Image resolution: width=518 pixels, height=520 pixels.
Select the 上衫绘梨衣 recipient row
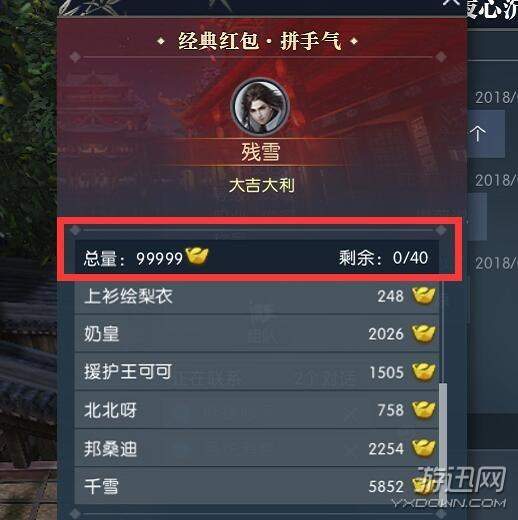pos(257,296)
